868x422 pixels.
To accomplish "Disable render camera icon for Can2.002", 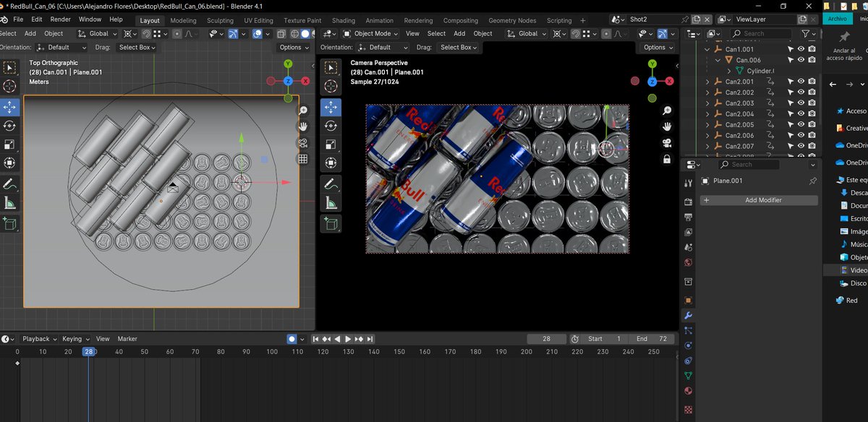I will coord(812,92).
